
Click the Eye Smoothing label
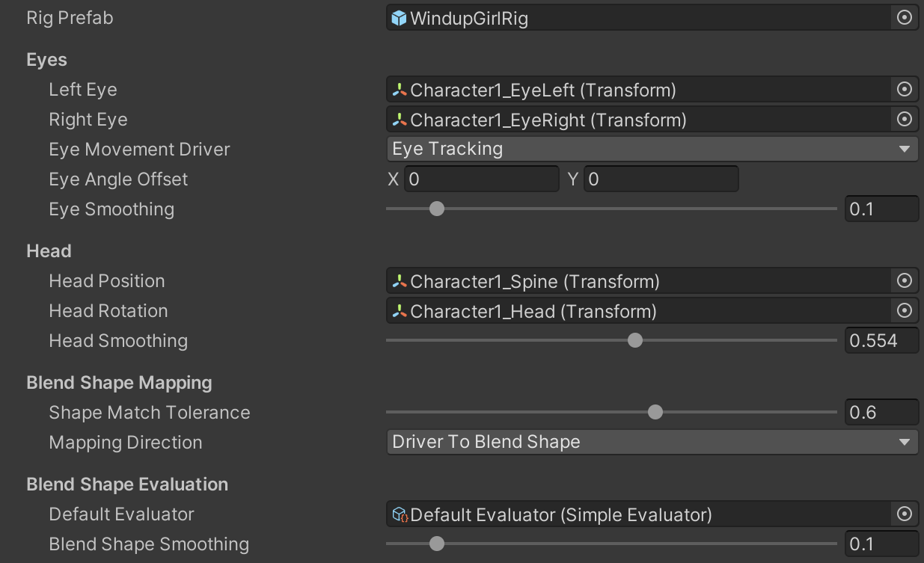click(x=111, y=209)
